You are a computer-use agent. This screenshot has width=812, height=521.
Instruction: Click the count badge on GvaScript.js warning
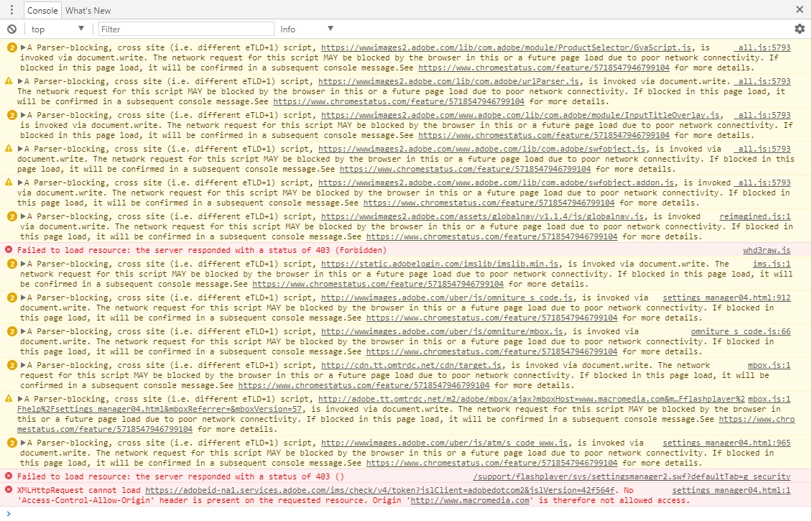pos(12,47)
